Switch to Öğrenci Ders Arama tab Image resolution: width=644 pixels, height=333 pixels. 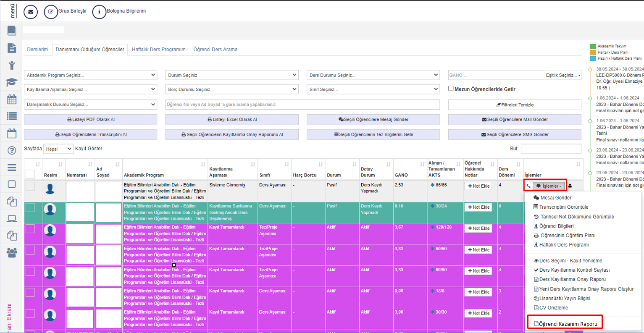[215, 50]
